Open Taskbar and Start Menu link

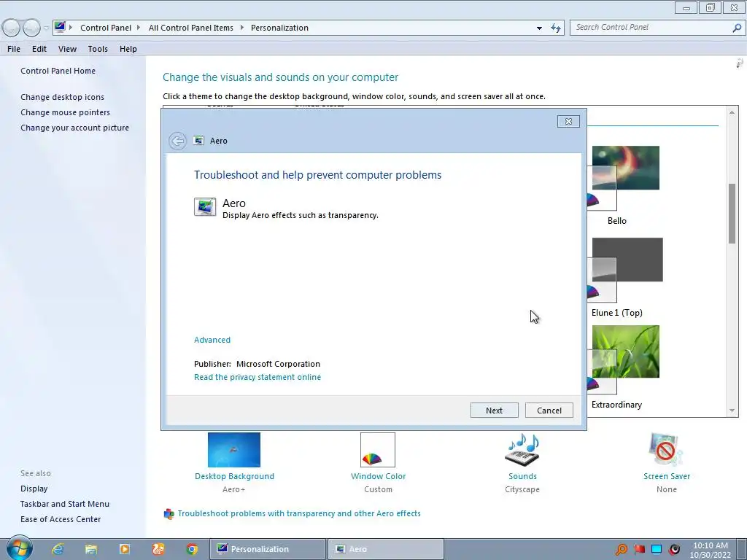point(65,505)
